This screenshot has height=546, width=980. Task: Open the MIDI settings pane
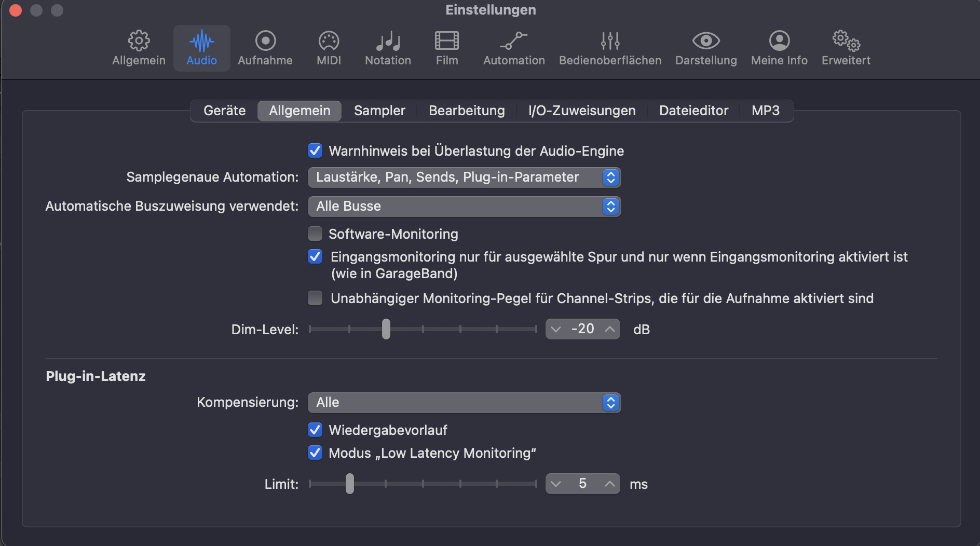coord(329,48)
